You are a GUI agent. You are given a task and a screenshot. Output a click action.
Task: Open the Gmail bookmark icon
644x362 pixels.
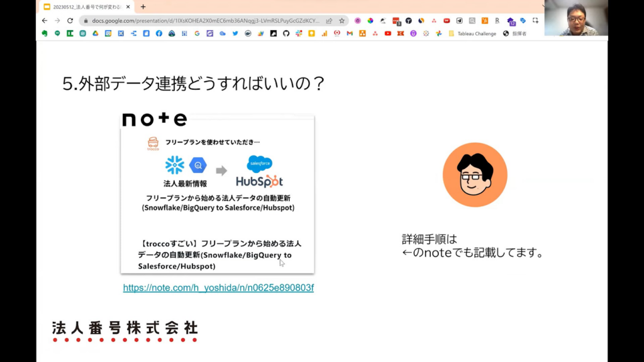coord(350,33)
